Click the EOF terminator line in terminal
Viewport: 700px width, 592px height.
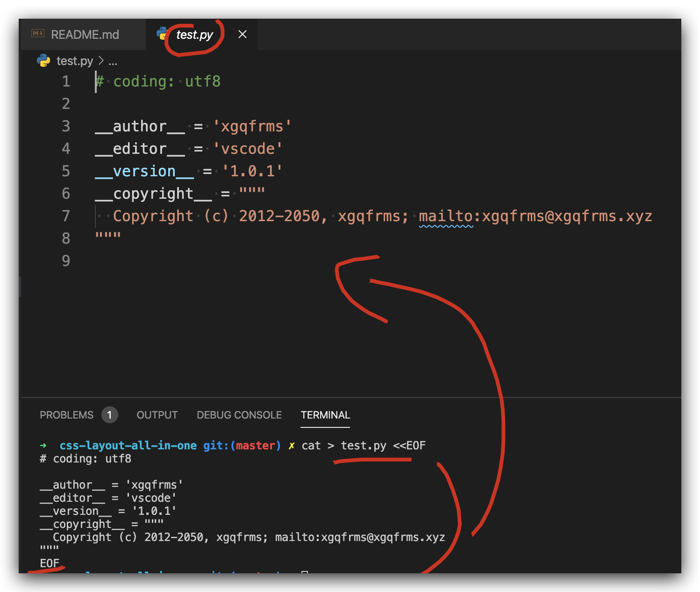(50, 563)
